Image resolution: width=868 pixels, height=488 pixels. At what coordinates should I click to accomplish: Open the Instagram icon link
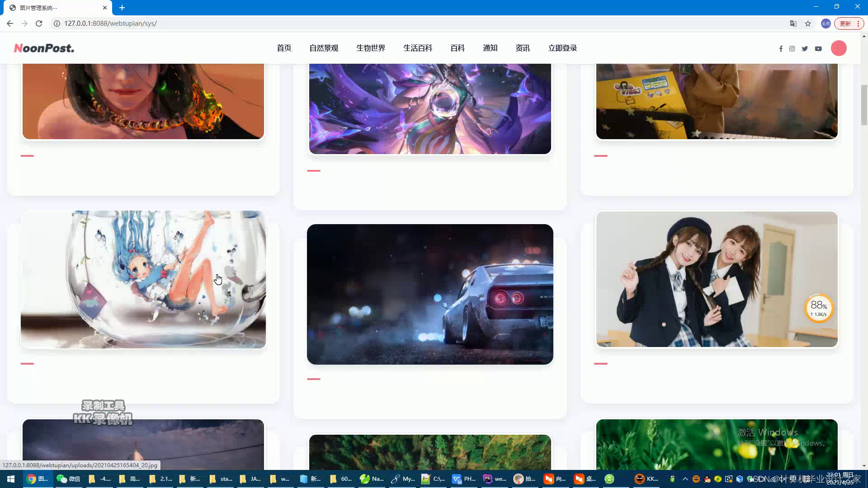792,49
